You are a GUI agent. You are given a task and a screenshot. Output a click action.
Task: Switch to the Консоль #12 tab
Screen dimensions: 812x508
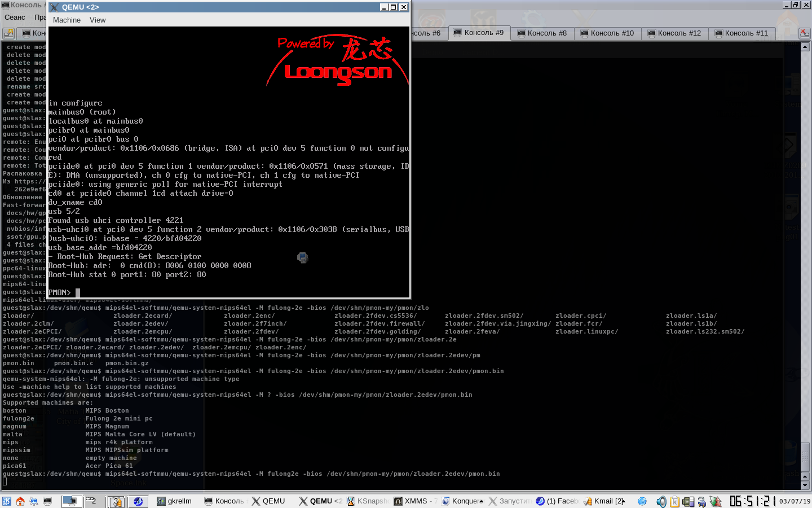[674, 33]
